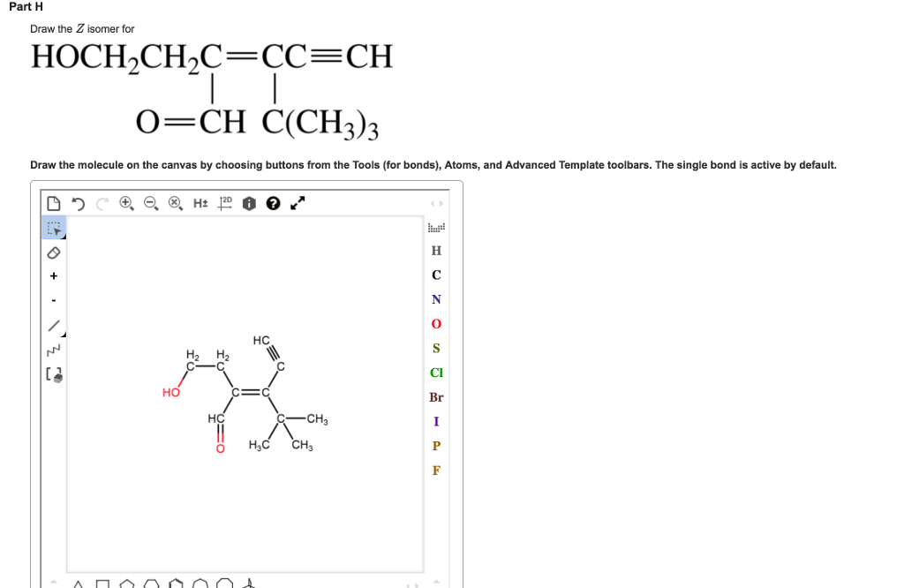Select the nitrogen atom N
The image size is (904, 588).
tap(436, 299)
